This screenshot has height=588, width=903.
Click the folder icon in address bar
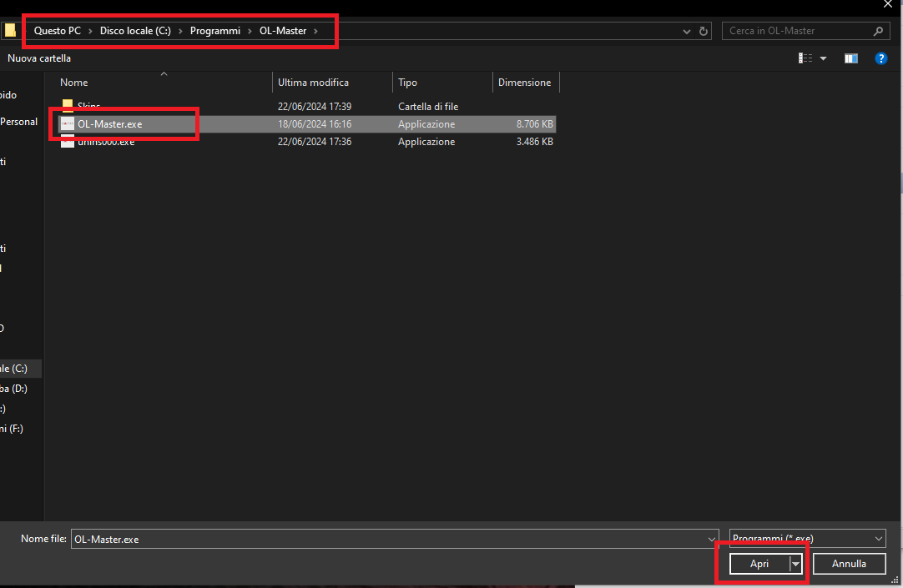click(10, 31)
